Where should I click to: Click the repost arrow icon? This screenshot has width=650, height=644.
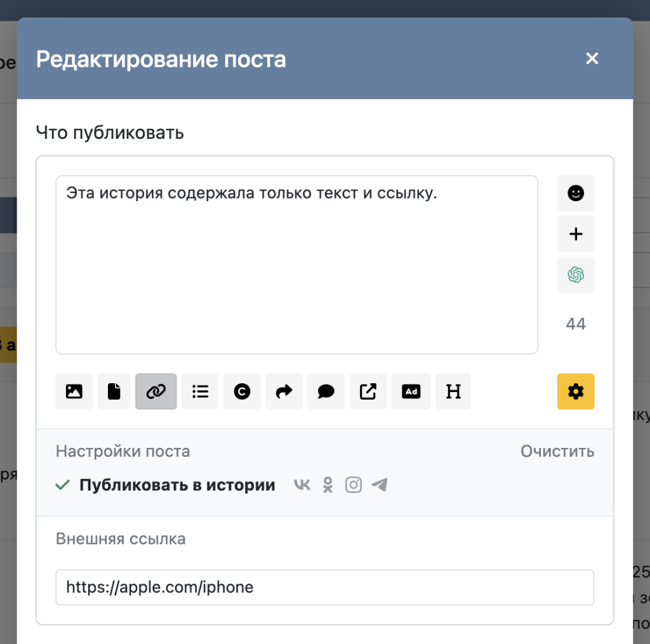click(x=284, y=391)
